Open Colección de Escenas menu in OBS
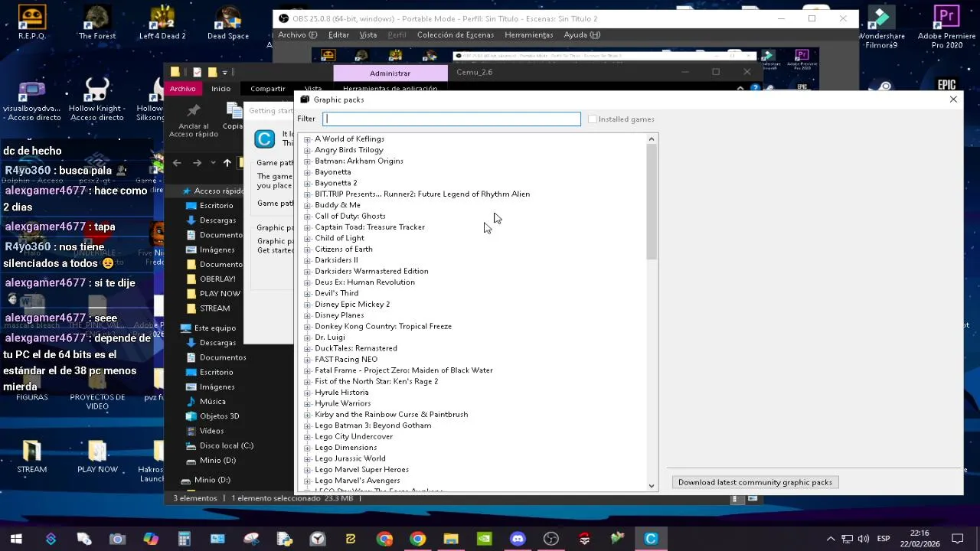980x551 pixels. click(x=455, y=35)
